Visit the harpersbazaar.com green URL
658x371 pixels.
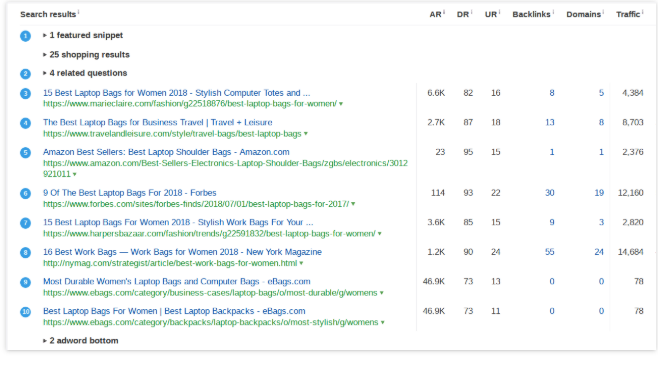209,233
